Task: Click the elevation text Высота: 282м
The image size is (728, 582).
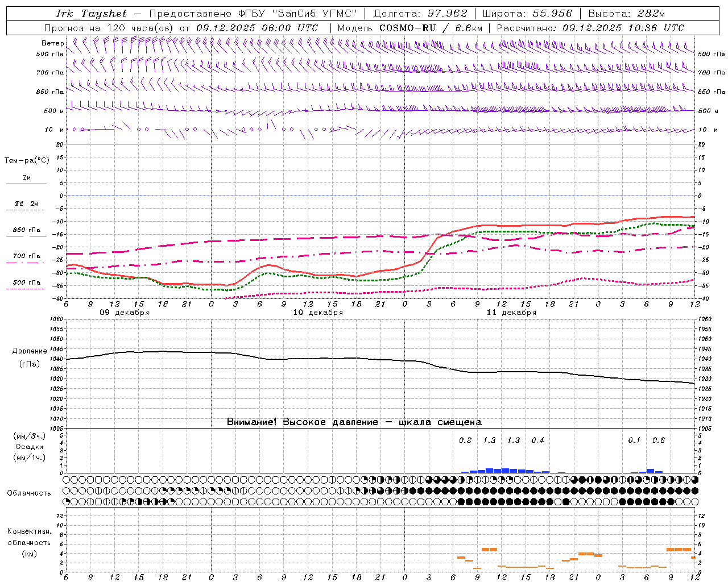Action: 626,14
